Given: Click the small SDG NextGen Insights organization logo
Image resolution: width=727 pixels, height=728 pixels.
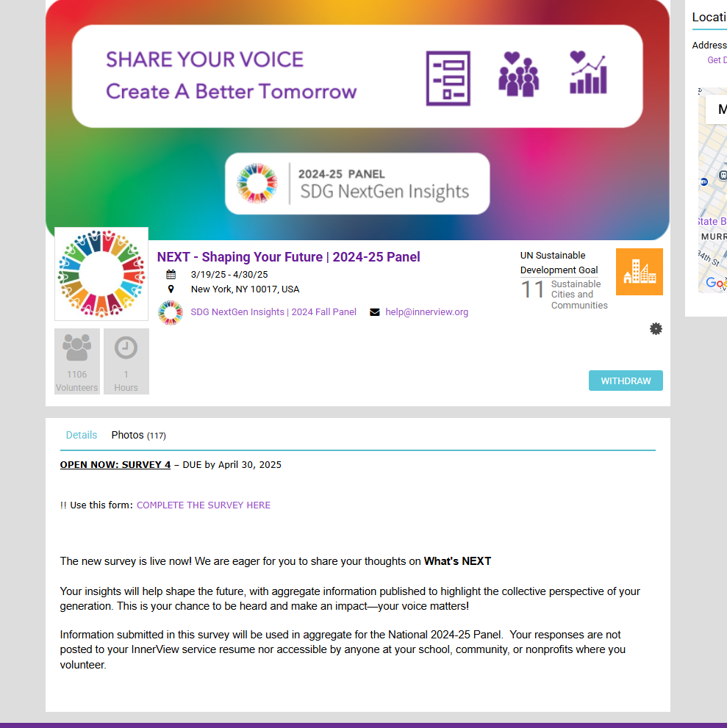Looking at the screenshot, I should pyautogui.click(x=171, y=312).
